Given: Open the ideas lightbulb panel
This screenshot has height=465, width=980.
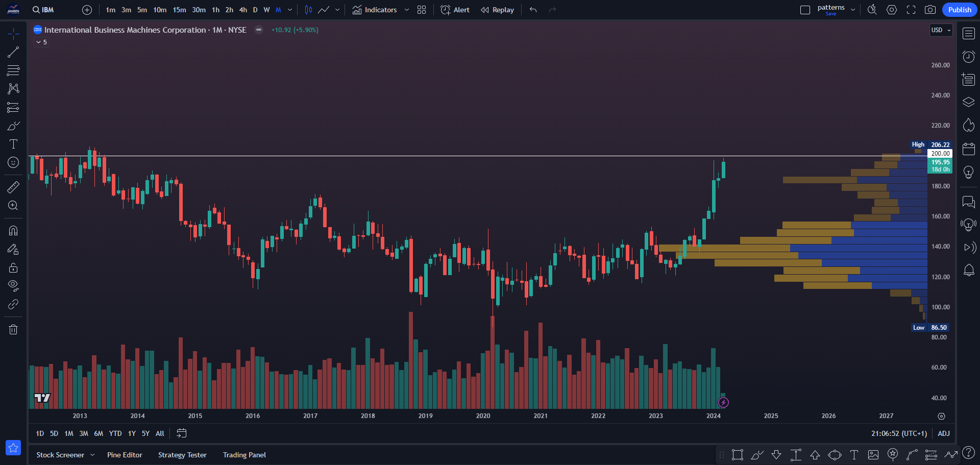Looking at the screenshot, I should pyautogui.click(x=968, y=172).
